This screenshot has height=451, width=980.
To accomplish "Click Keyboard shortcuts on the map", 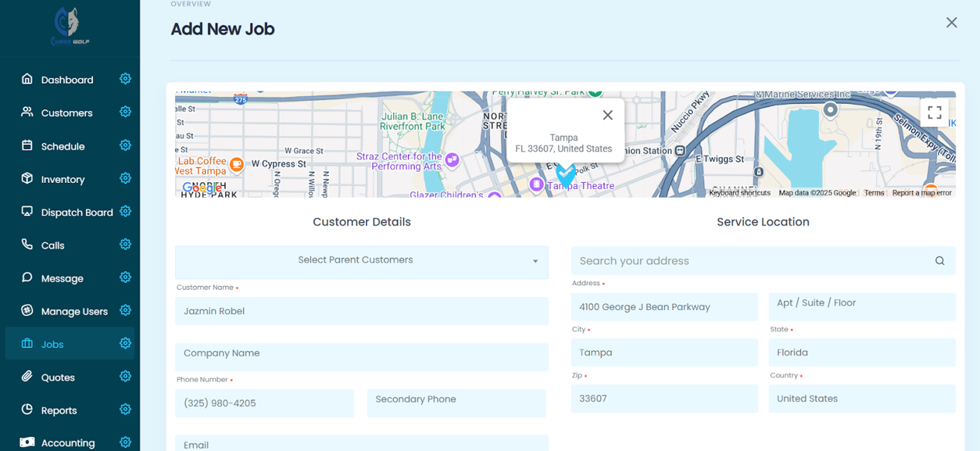I will tap(740, 193).
